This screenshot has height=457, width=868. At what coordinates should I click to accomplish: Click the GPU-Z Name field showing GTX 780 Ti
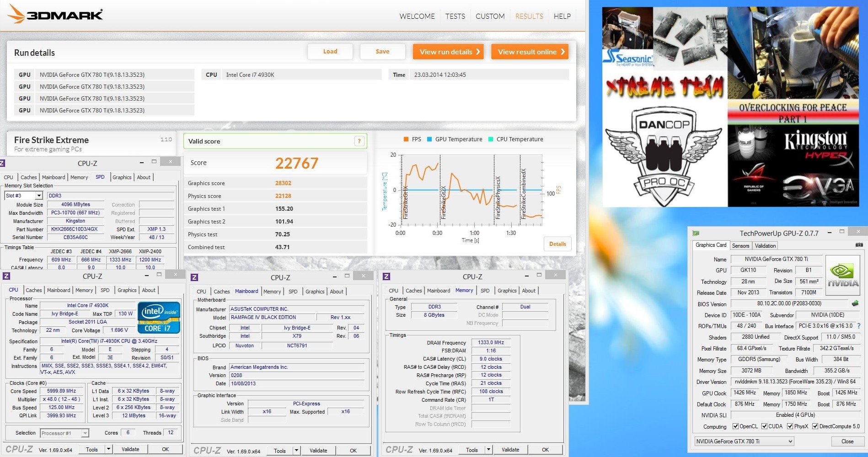point(776,259)
